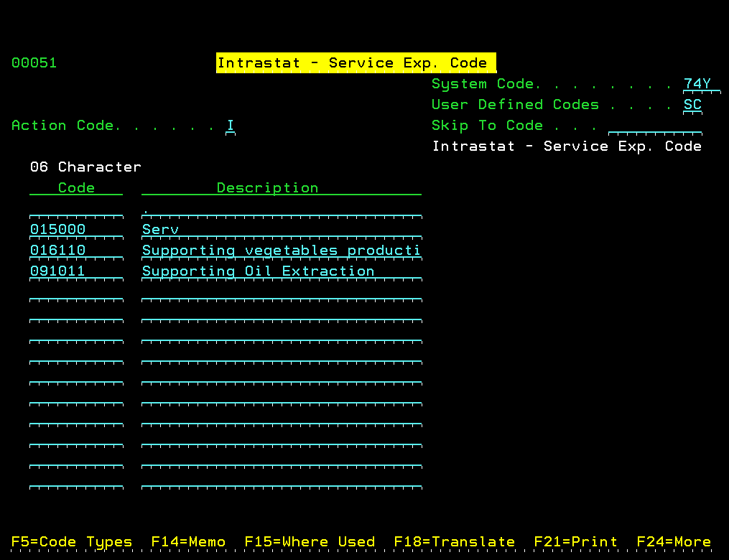The image size is (729, 560).
Task: Click the blank code field above 015000
Action: point(76,209)
